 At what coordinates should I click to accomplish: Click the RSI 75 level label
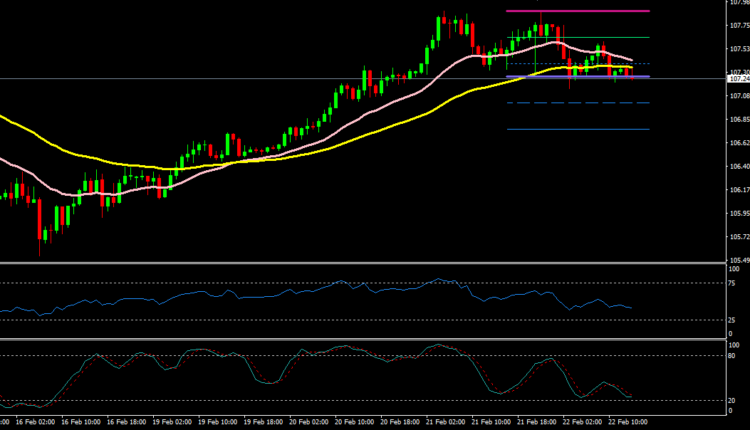coord(733,283)
